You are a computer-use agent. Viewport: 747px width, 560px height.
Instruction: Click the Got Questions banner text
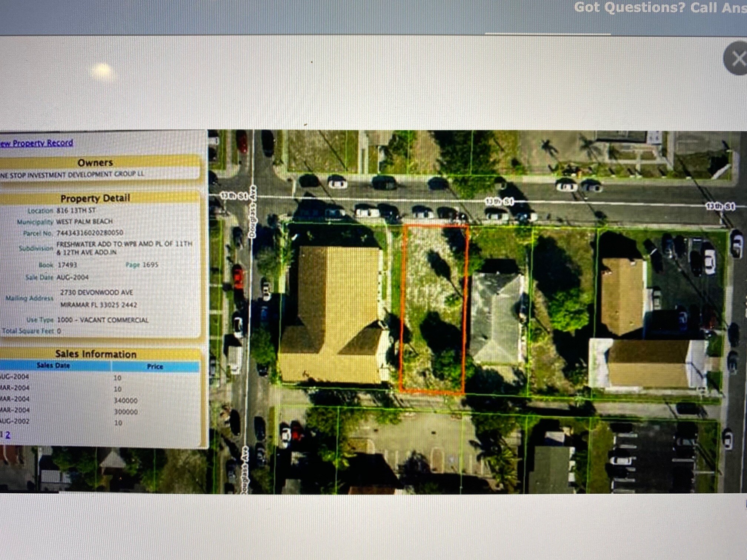660,7
